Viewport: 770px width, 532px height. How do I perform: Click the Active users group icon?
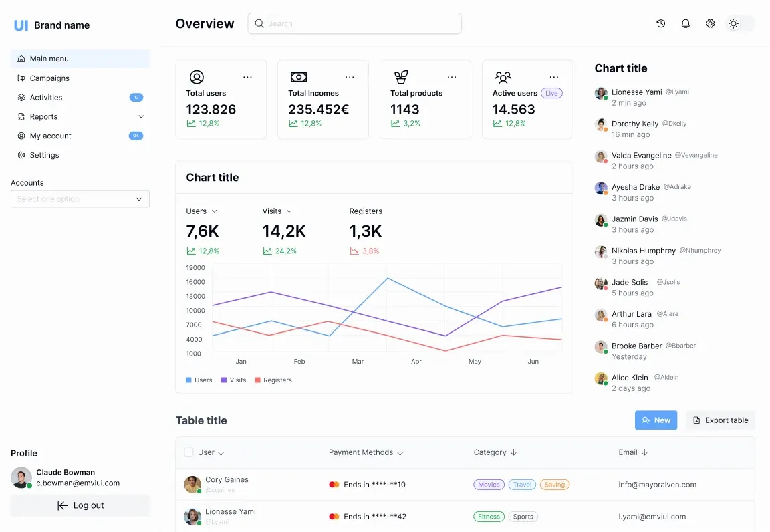tap(503, 77)
